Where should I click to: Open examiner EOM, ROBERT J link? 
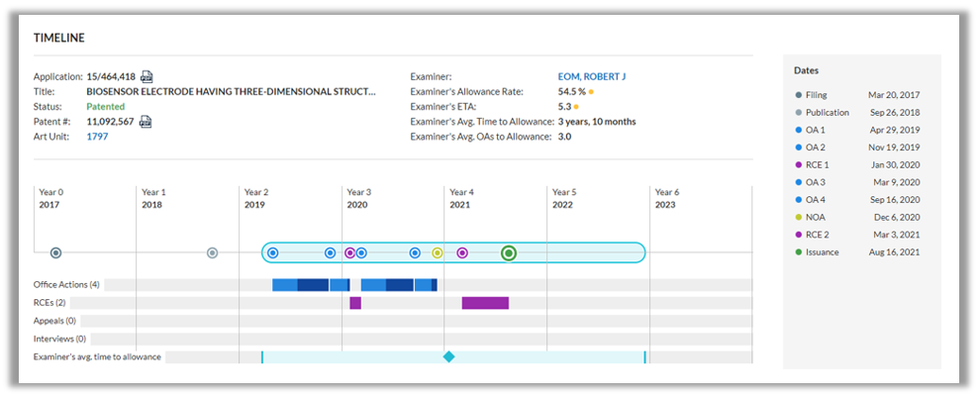coord(592,77)
